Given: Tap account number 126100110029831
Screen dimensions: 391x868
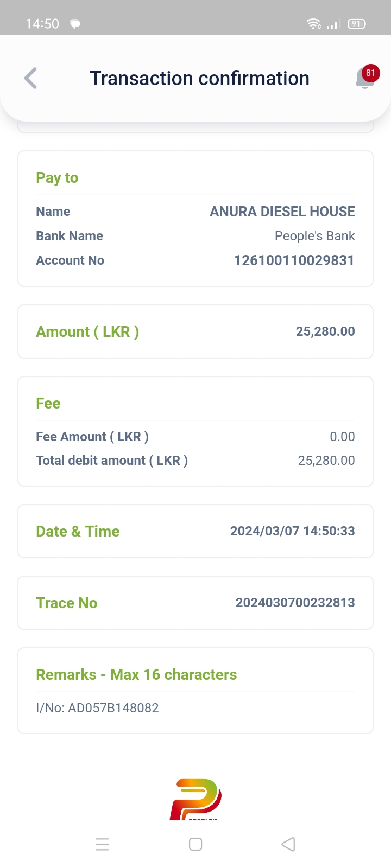Looking at the screenshot, I should (x=294, y=260).
